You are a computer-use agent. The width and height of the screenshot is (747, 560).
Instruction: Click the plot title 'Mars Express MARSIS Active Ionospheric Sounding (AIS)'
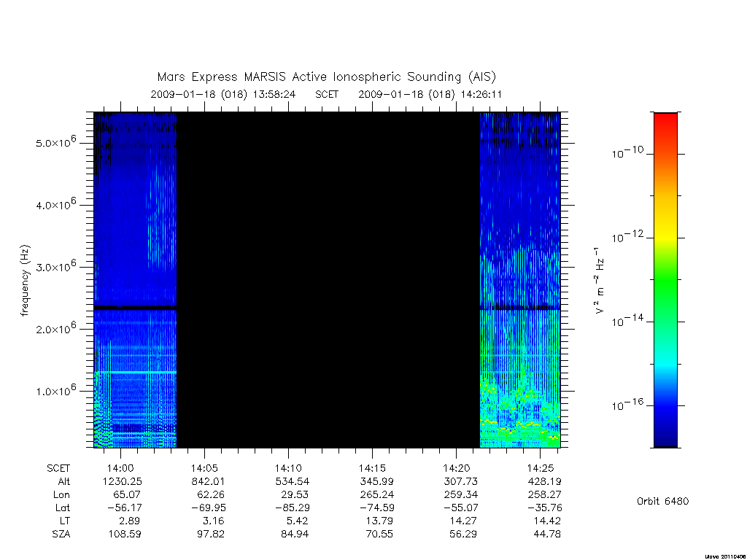click(327, 77)
